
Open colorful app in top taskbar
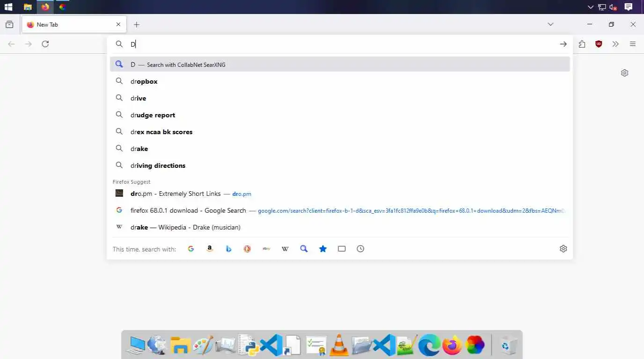tap(62, 7)
